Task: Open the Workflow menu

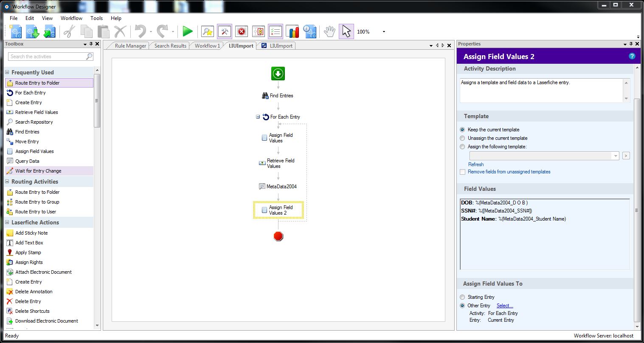Action: click(71, 18)
